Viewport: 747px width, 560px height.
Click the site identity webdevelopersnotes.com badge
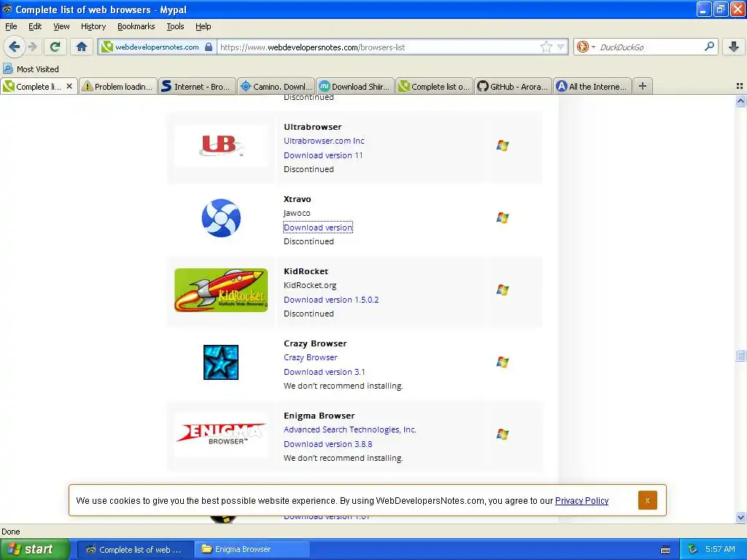pos(158,47)
